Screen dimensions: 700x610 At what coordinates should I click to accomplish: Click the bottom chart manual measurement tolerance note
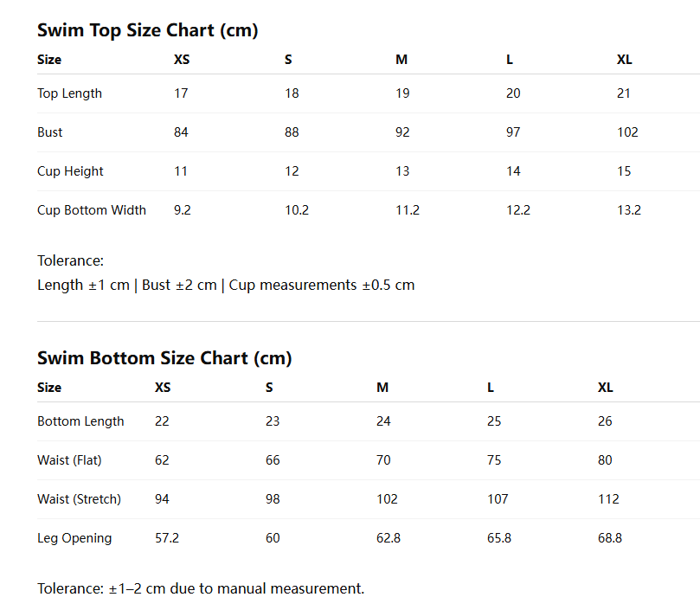(x=201, y=588)
